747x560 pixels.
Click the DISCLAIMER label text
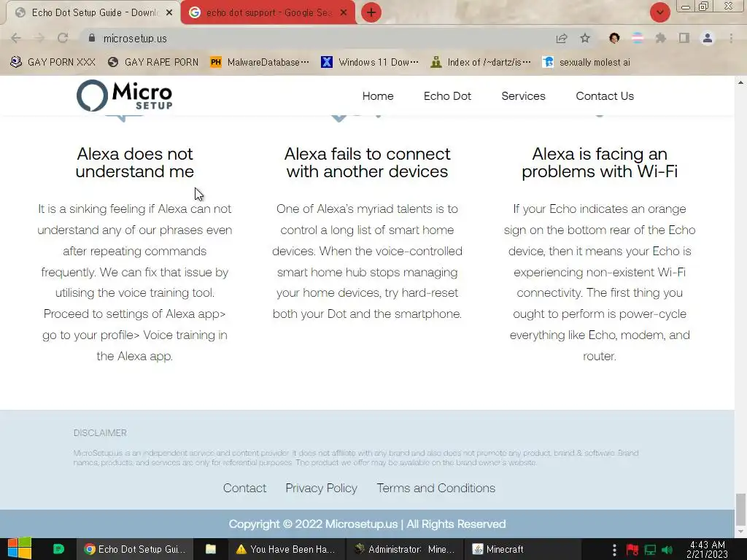tap(100, 433)
